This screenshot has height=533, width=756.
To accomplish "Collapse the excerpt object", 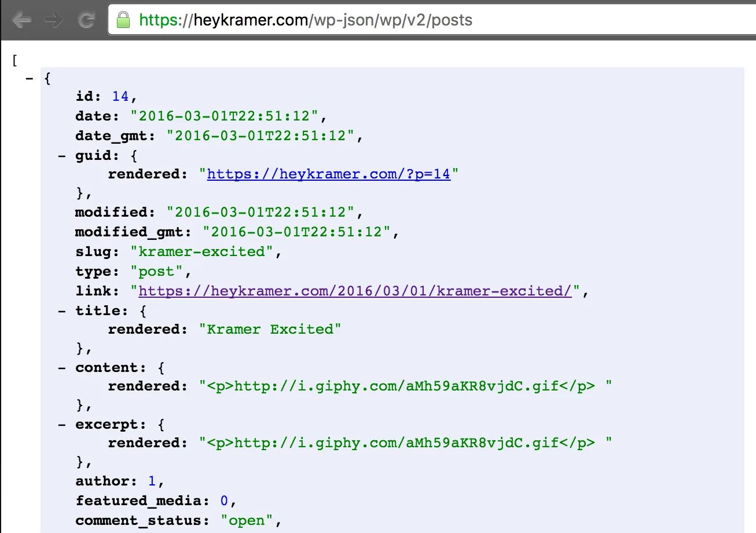I will click(x=62, y=424).
